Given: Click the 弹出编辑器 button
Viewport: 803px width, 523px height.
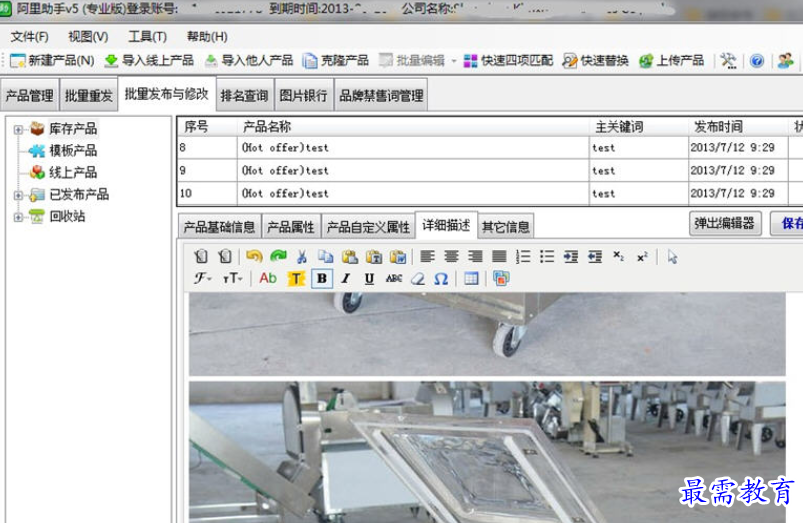Looking at the screenshot, I should click(725, 223).
